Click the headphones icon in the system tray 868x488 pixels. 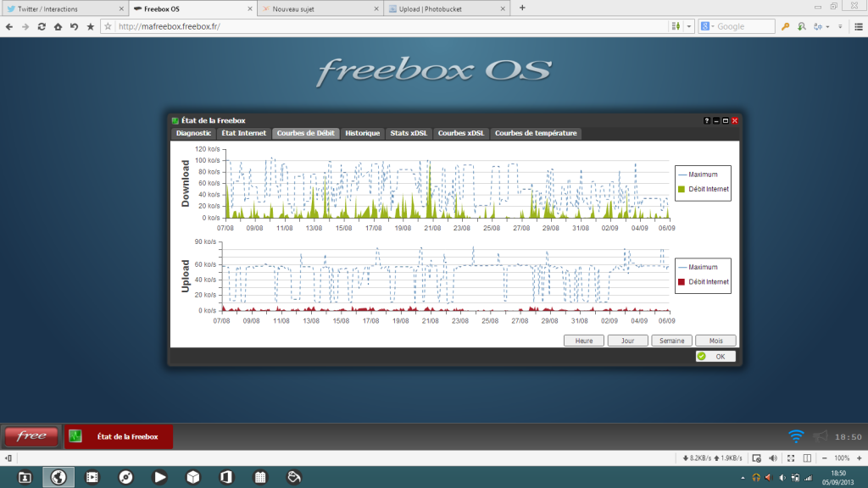point(755,478)
